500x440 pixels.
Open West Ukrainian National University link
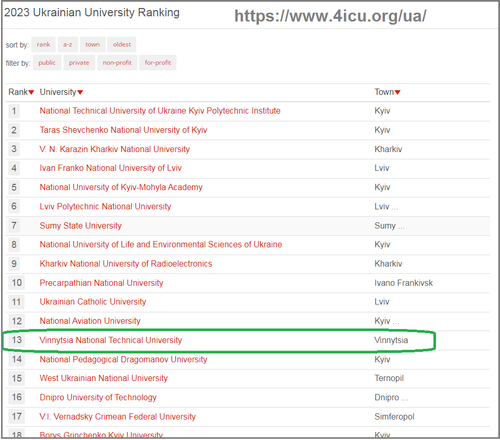coord(104,378)
